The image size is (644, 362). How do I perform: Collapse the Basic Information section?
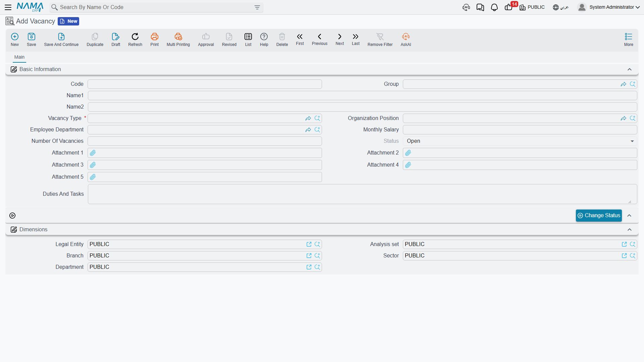pos(630,69)
